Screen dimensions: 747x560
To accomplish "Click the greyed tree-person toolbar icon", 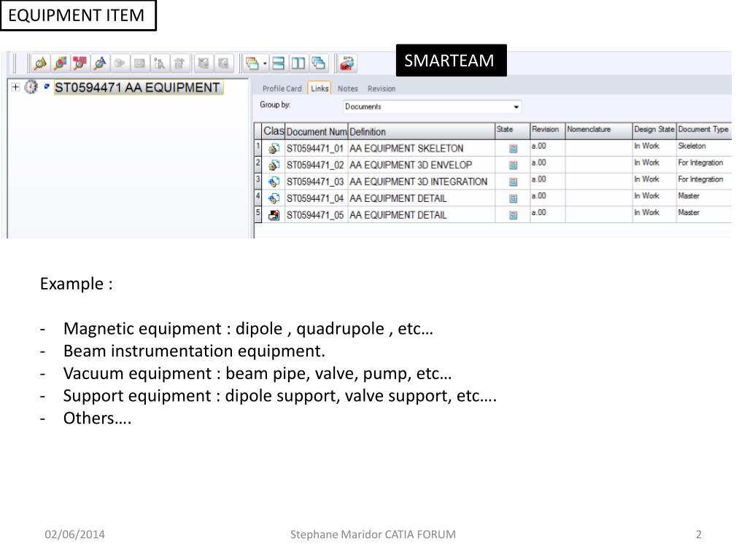I will point(160,63).
